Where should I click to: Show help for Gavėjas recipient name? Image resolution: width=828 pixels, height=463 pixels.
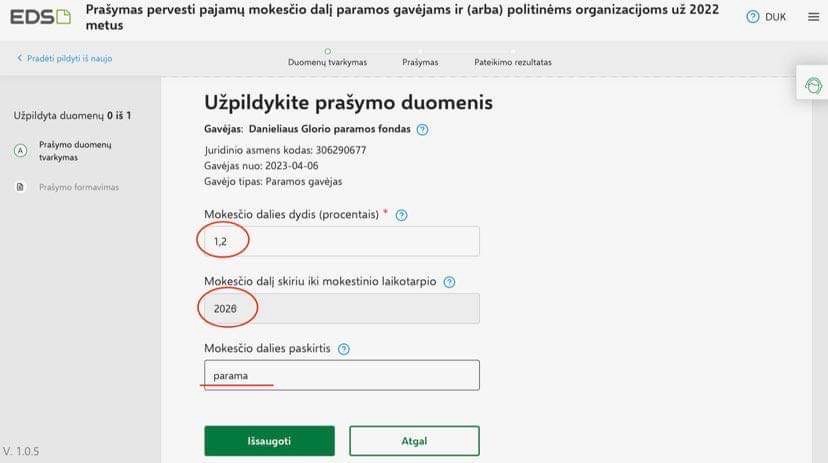422,129
